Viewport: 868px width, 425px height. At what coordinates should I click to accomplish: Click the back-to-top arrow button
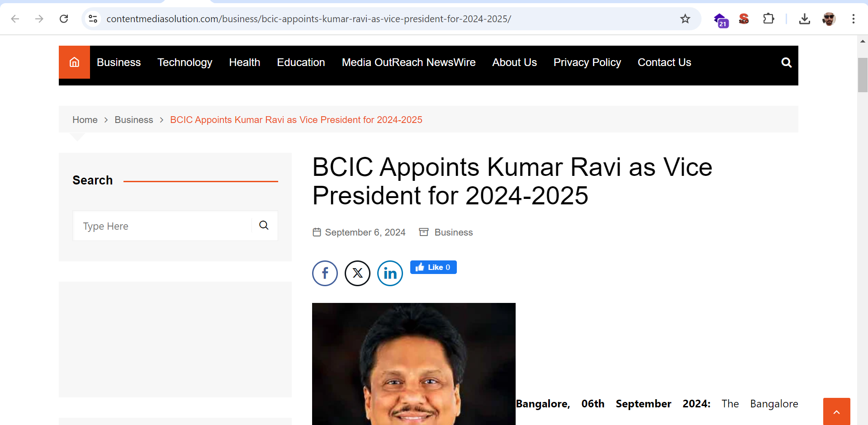click(x=836, y=411)
